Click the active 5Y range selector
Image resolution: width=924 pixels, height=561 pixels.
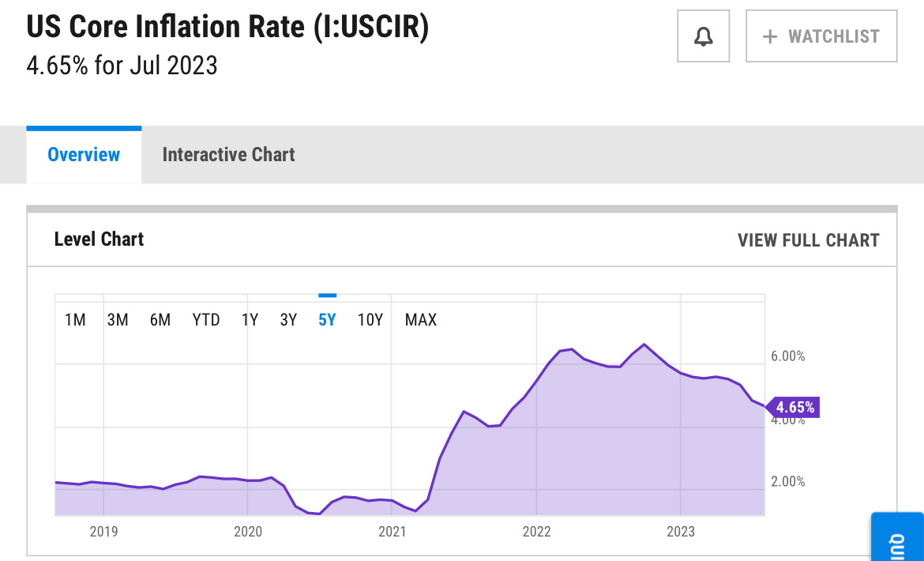[x=327, y=320]
